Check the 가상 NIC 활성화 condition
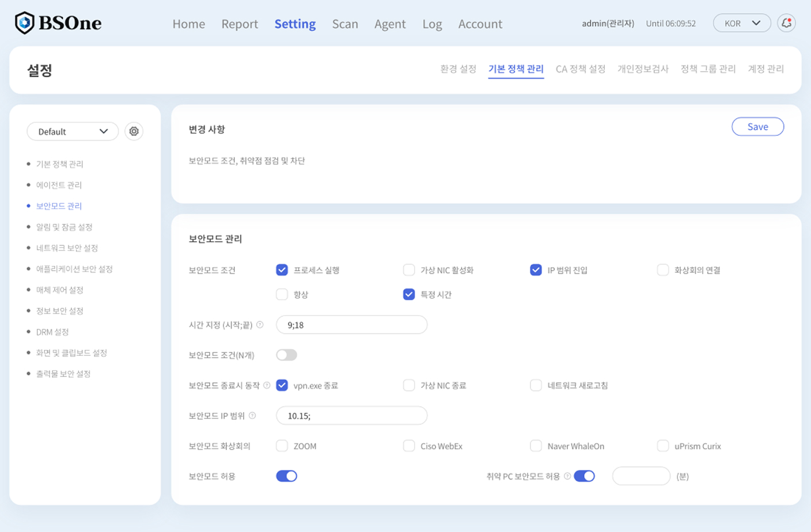This screenshot has width=811, height=532. [x=410, y=269]
